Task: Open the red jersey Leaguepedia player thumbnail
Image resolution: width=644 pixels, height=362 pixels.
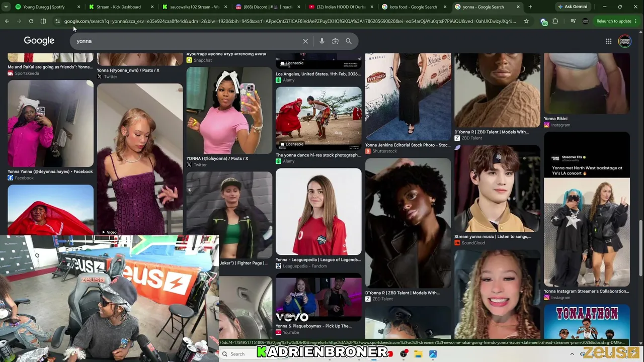Action: tap(318, 212)
